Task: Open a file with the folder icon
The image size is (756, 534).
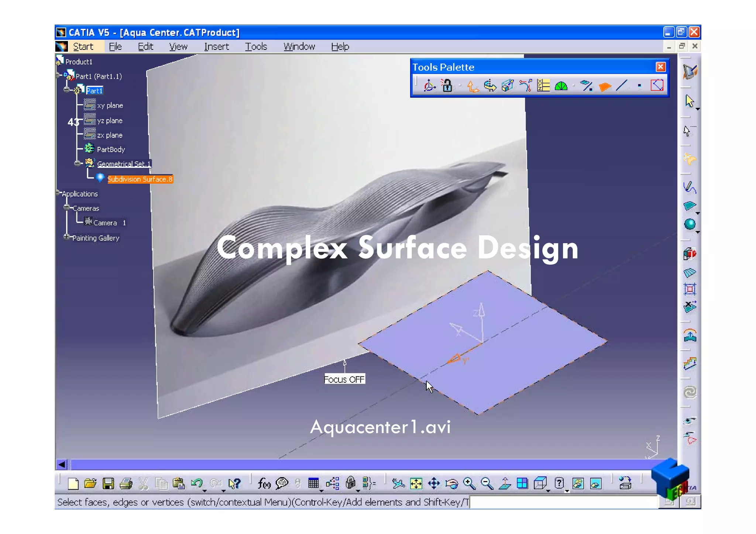Action: [90, 483]
